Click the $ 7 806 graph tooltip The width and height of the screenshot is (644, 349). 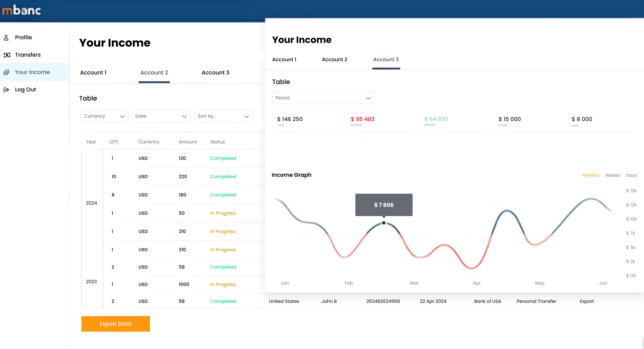coord(384,205)
